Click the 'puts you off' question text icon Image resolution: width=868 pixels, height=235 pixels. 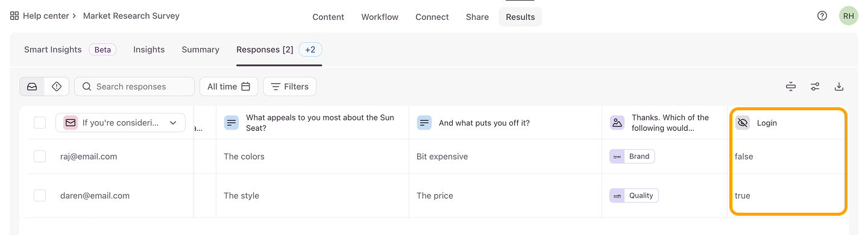click(424, 123)
